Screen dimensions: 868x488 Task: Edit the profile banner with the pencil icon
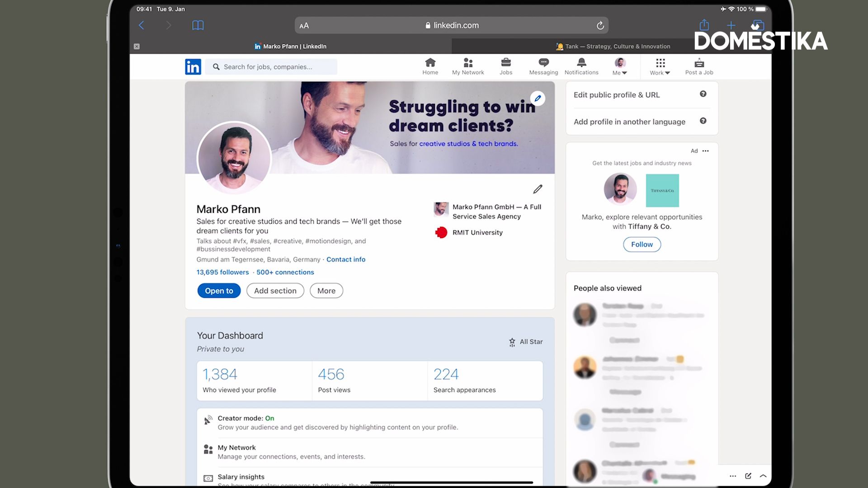(538, 99)
